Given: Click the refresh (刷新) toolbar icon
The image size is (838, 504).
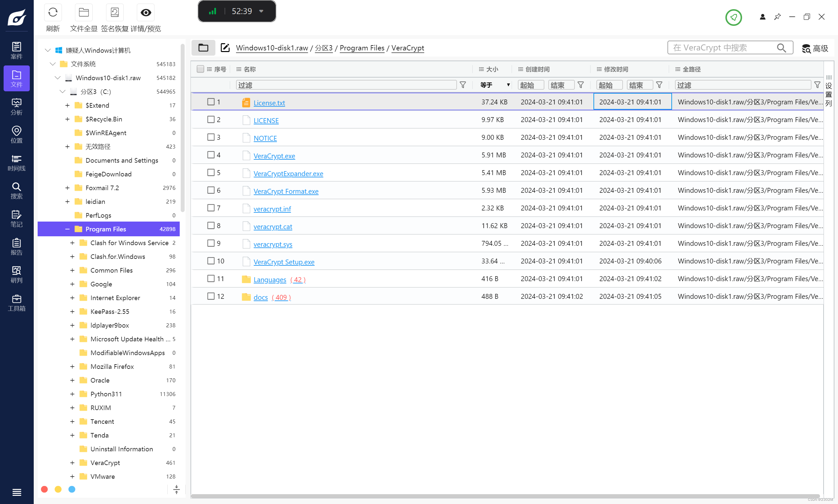Looking at the screenshot, I should coord(53,12).
